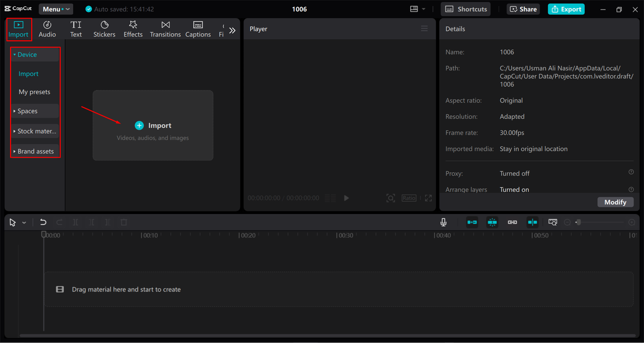This screenshot has height=343, width=644.
Task: Toggle auto snapping in the timeline
Action: click(492, 222)
